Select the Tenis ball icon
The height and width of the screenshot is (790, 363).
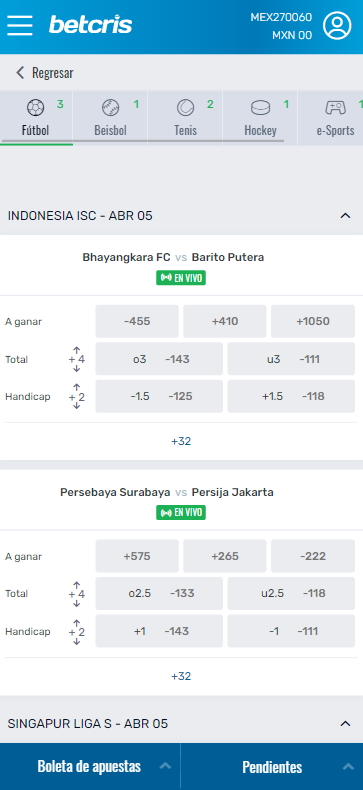[186, 107]
